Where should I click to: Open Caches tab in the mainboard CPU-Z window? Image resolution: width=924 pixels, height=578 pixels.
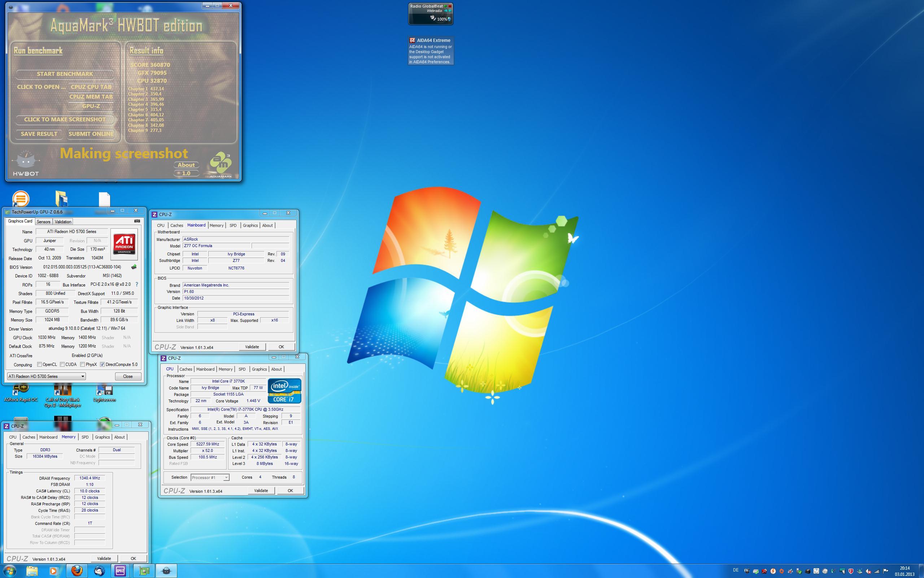[x=177, y=225]
